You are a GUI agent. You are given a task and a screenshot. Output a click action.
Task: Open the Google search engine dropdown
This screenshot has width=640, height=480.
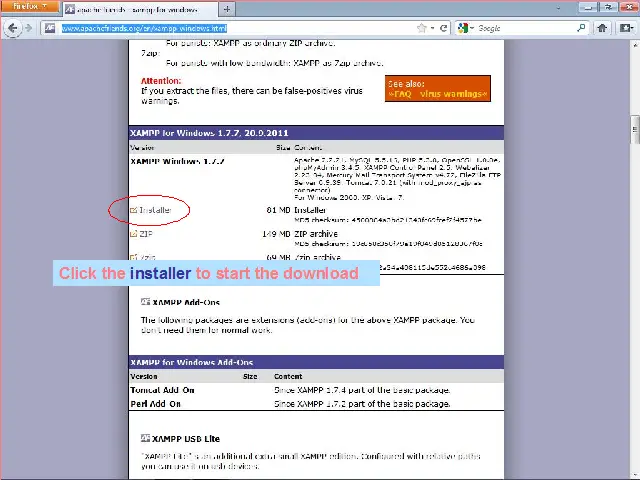click(x=465, y=28)
